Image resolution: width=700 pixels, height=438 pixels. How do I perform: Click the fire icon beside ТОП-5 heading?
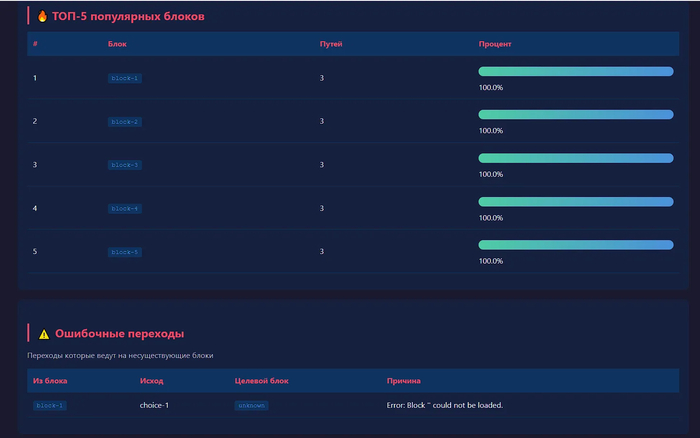click(42, 17)
